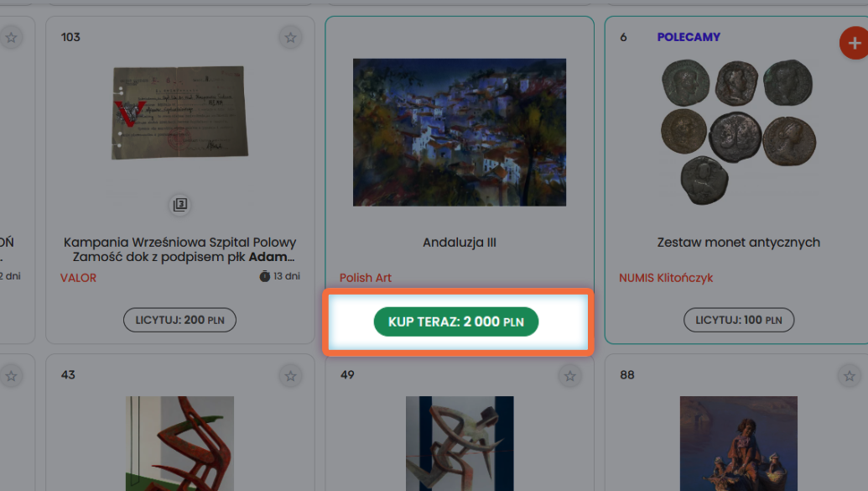Mark lot 88 with the star icon
Image resolution: width=868 pixels, height=491 pixels.
tap(850, 376)
